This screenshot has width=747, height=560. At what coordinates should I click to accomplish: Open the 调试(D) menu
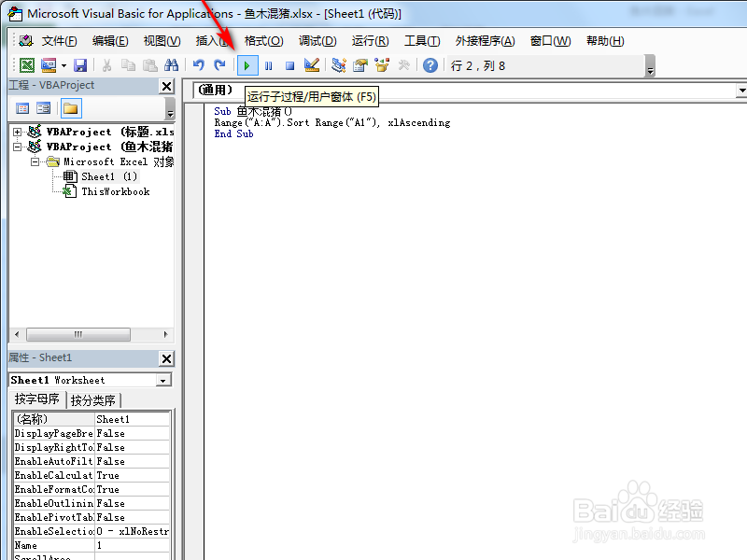tap(317, 41)
